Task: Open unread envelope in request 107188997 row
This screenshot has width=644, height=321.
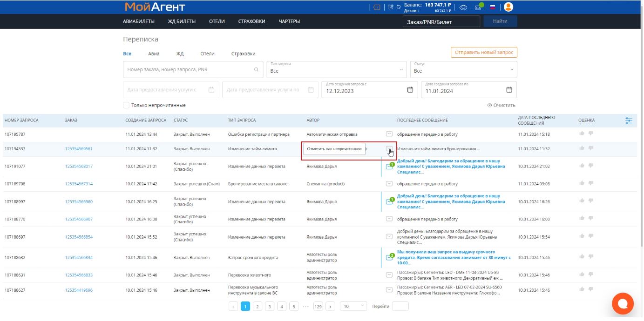Action: pyautogui.click(x=389, y=201)
